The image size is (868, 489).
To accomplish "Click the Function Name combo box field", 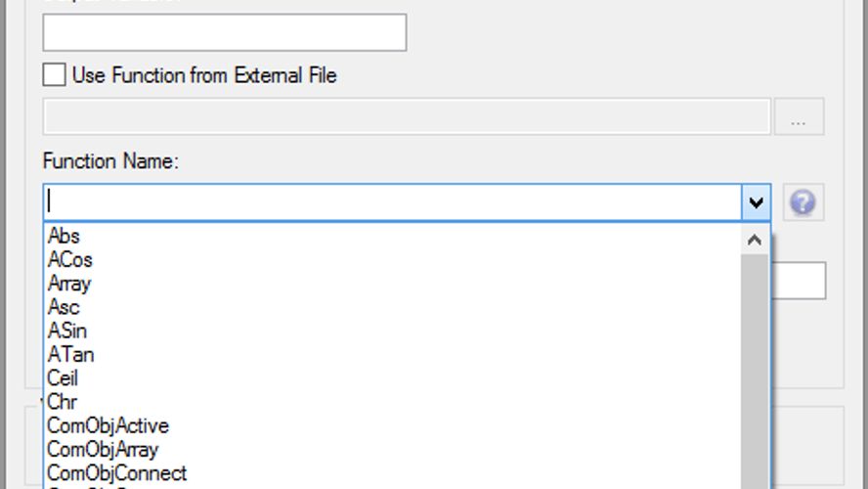I will (391, 202).
